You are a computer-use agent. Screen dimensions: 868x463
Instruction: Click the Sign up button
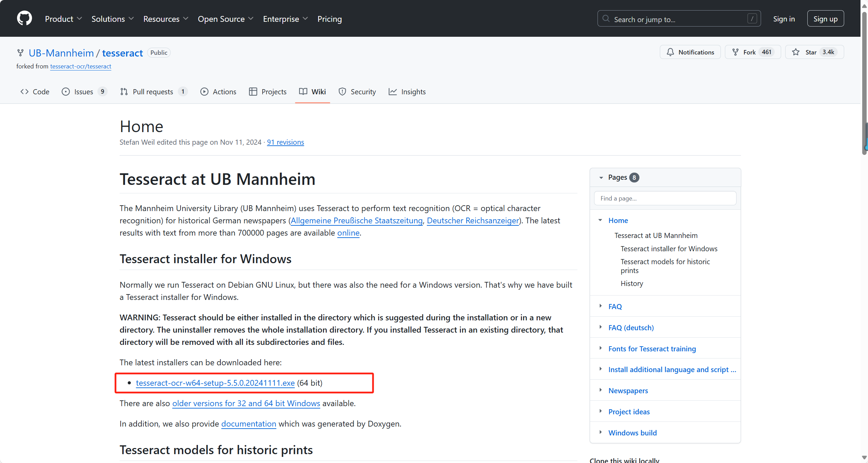click(x=825, y=19)
